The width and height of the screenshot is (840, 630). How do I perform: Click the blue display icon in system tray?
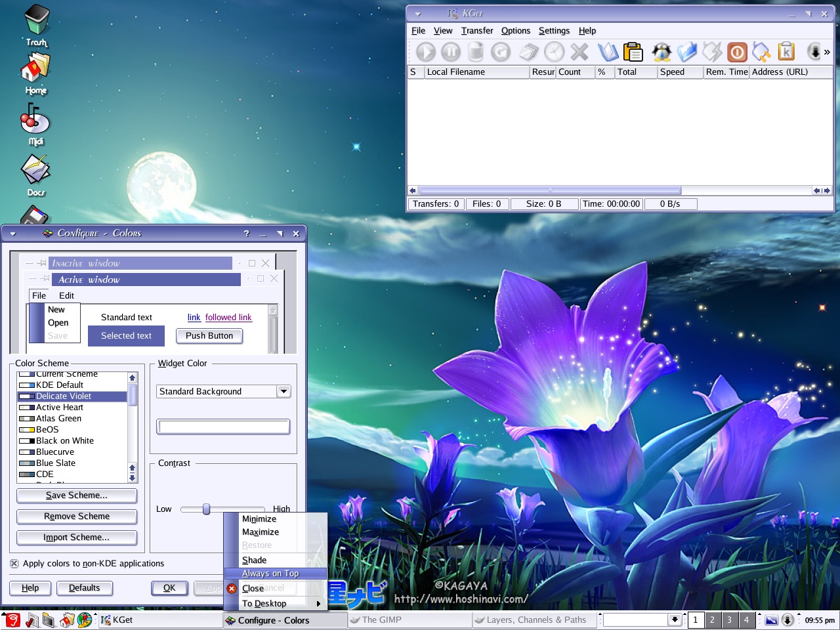771,619
